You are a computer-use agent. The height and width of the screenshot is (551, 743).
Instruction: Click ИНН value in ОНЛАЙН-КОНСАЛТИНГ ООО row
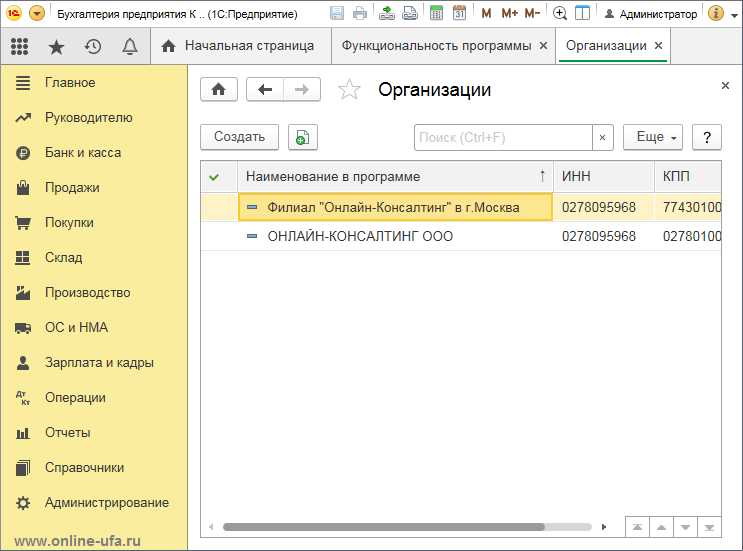[599, 236]
